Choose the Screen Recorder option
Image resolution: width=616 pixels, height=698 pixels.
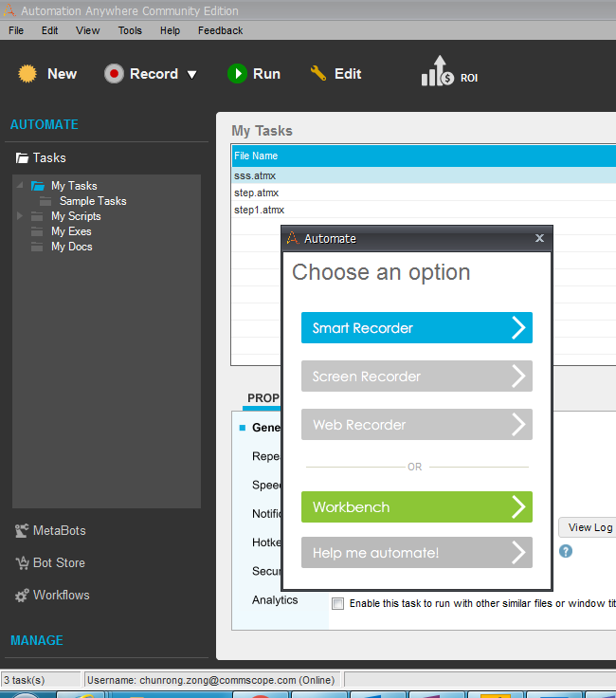coord(417,377)
